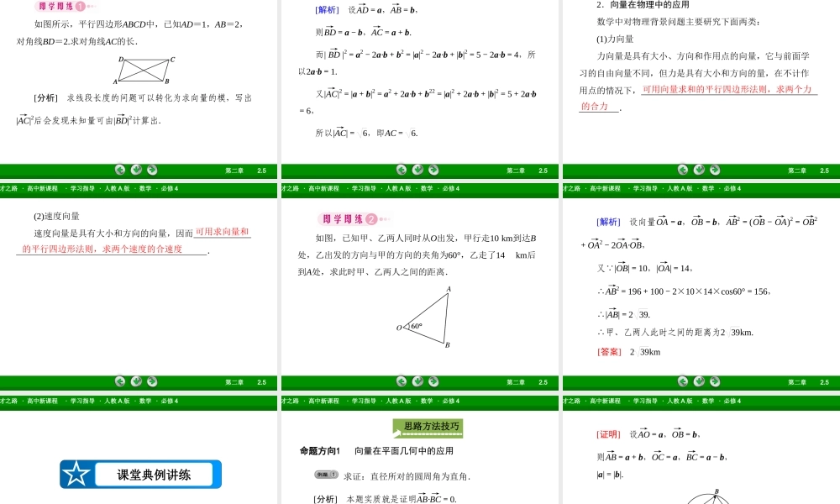The height and width of the screenshot is (504, 840).
Task: Select the 第二章 label on the first slide footer
Action: pyautogui.click(x=236, y=171)
